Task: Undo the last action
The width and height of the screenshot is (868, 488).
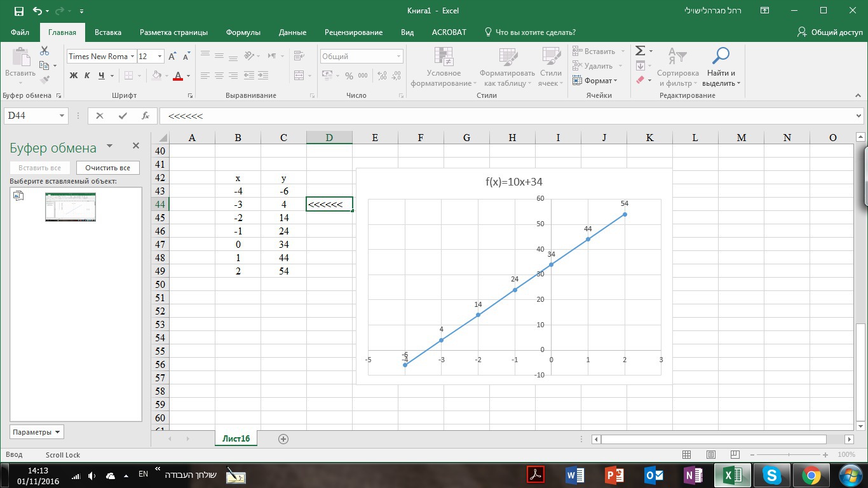Action: pyautogui.click(x=37, y=11)
